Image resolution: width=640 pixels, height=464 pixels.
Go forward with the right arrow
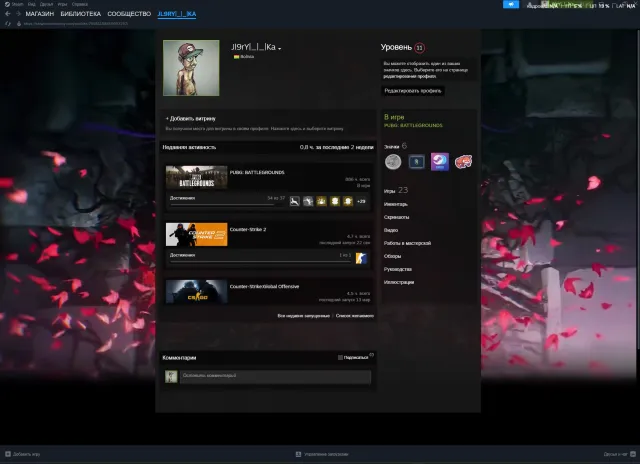(x=18, y=14)
